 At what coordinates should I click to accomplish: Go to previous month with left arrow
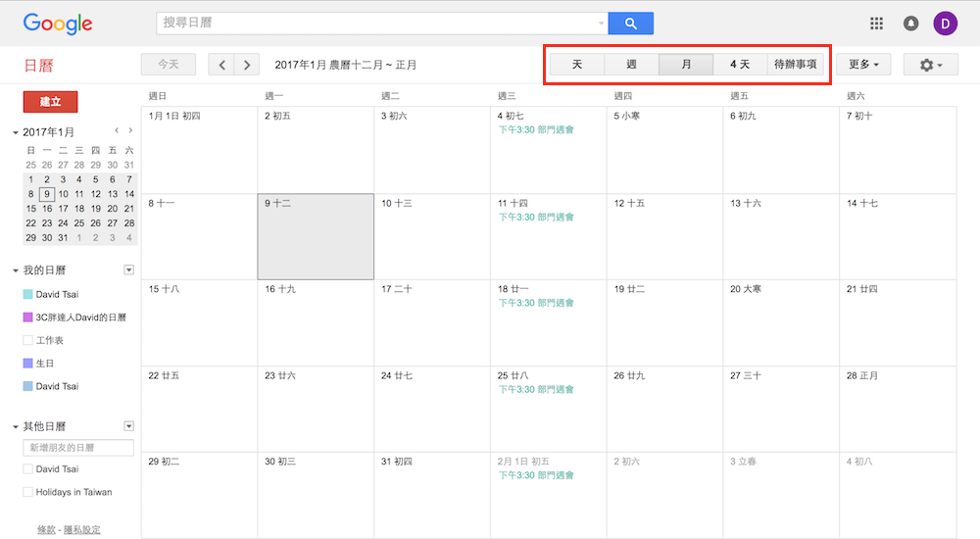tap(222, 65)
